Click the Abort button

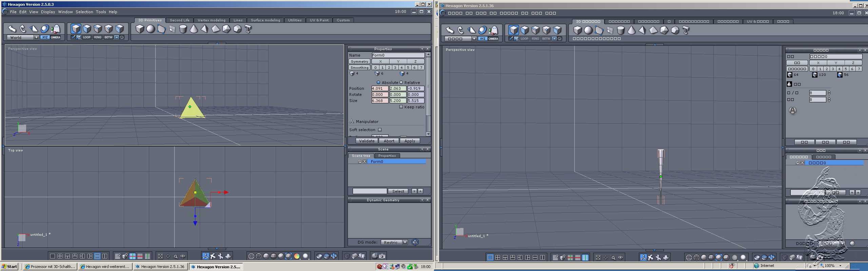pos(389,141)
